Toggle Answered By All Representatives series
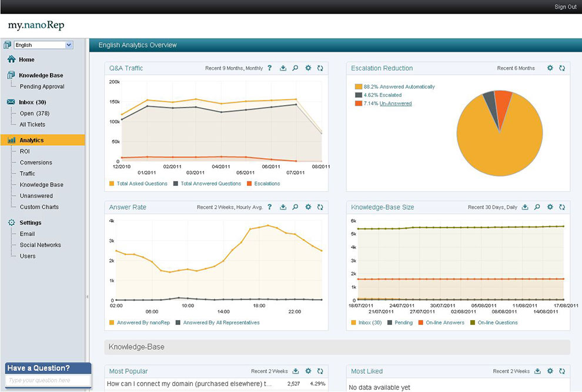 (x=218, y=323)
